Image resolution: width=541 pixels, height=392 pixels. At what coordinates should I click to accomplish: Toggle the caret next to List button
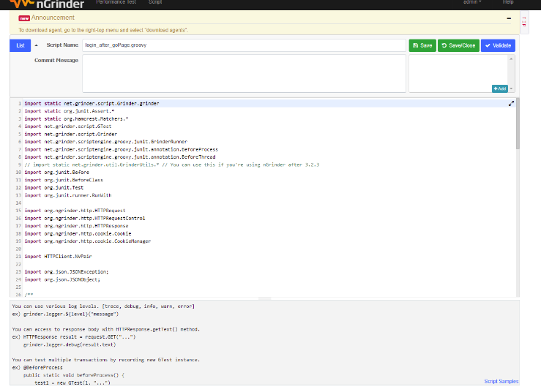[36, 45]
